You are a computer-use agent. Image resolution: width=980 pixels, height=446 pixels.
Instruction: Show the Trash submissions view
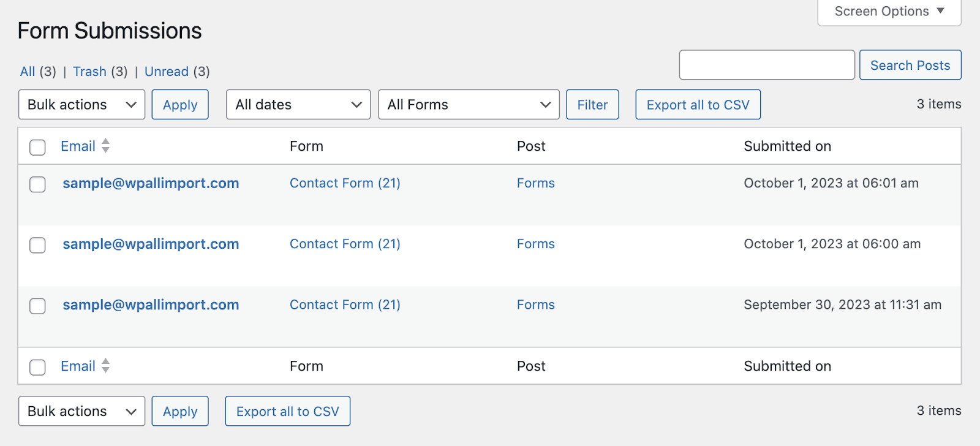(89, 72)
